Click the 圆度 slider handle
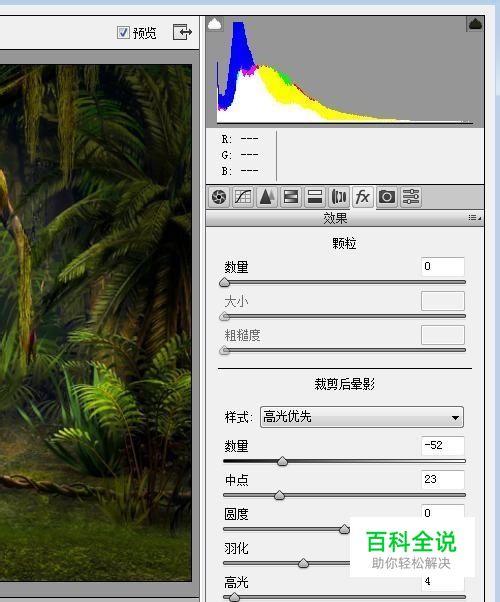500x602 pixels. [344, 529]
